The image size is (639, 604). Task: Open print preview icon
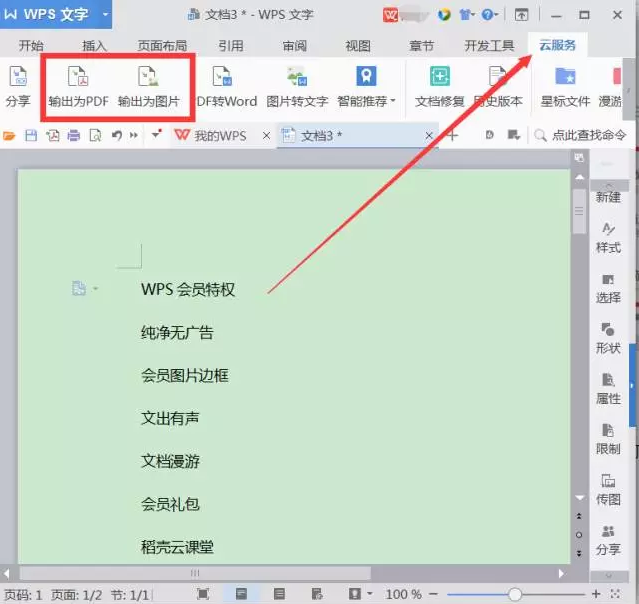click(x=95, y=135)
